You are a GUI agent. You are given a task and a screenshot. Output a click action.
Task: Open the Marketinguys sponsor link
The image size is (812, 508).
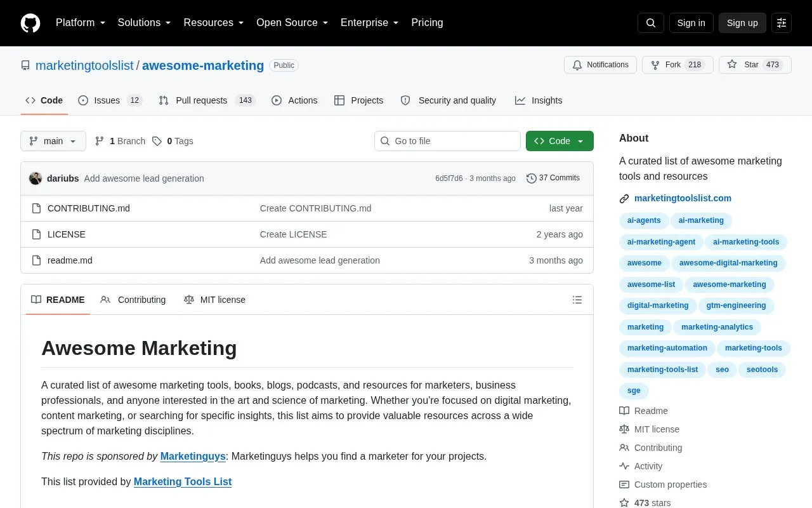pos(193,456)
